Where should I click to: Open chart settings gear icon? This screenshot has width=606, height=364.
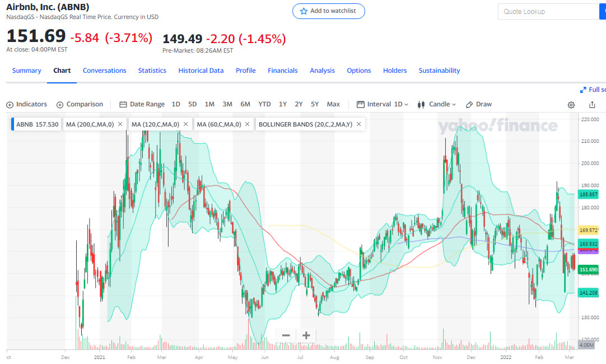(x=571, y=105)
